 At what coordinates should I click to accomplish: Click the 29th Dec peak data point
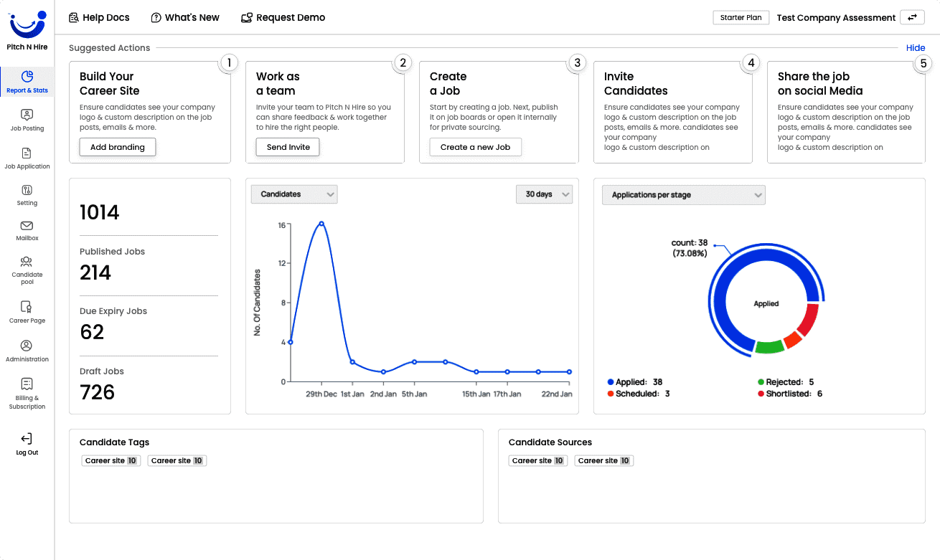pos(321,224)
